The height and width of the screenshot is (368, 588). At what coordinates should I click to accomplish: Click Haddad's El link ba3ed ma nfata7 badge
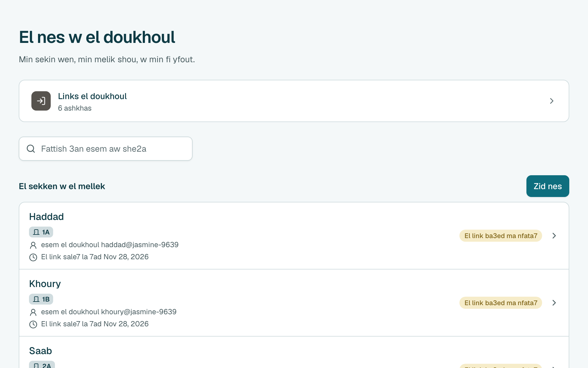(501, 236)
